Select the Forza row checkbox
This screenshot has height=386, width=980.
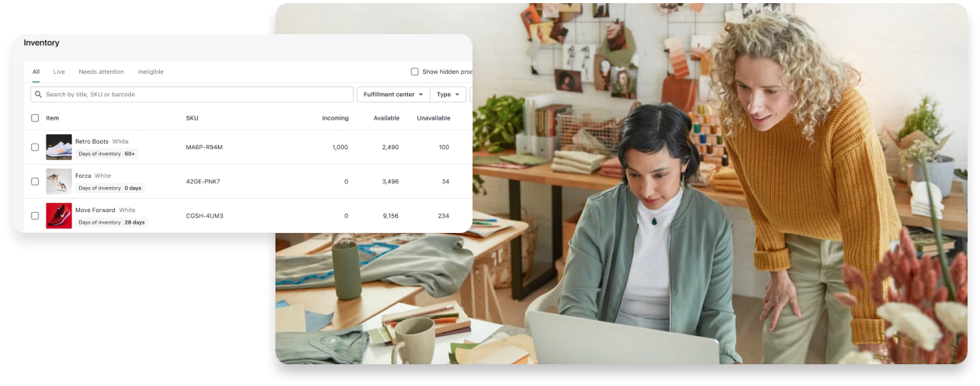pos(35,182)
